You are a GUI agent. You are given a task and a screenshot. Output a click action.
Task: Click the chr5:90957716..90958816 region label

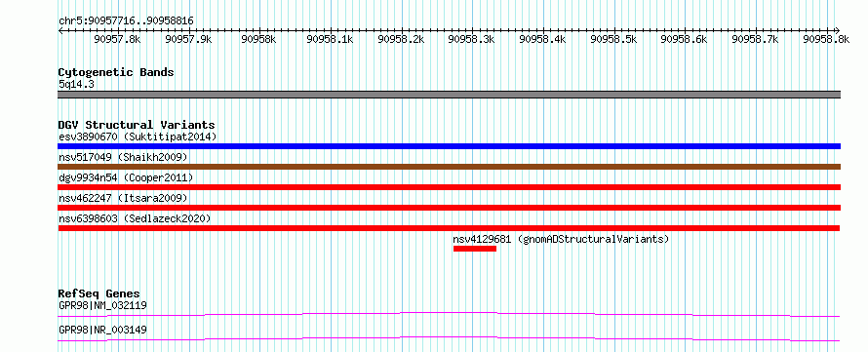click(x=126, y=21)
